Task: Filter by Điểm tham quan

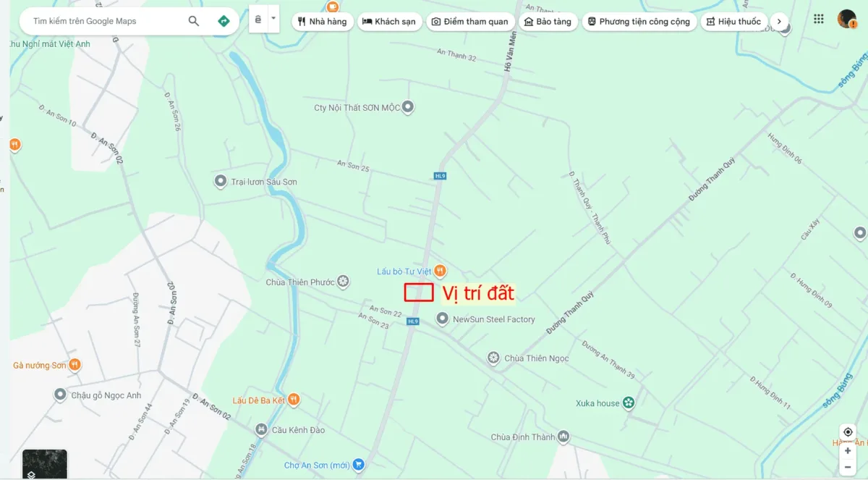Action: (x=470, y=22)
